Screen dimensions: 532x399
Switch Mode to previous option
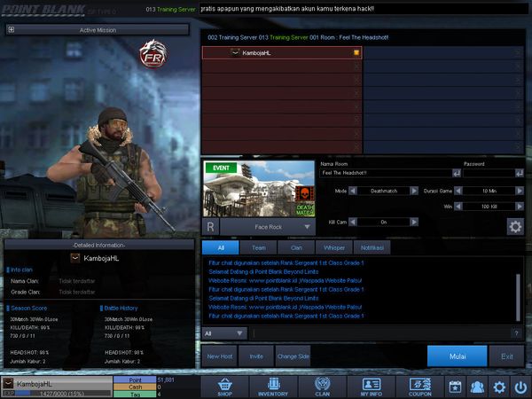point(353,191)
